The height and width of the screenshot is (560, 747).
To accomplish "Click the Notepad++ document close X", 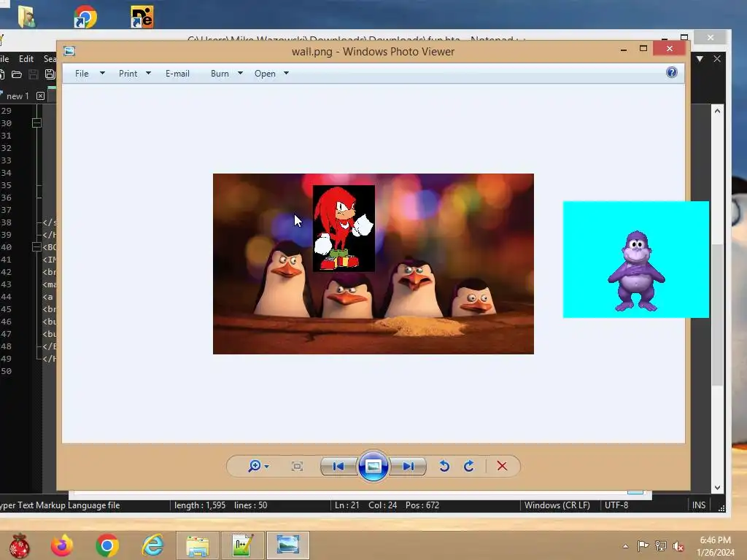I will pyautogui.click(x=717, y=58).
